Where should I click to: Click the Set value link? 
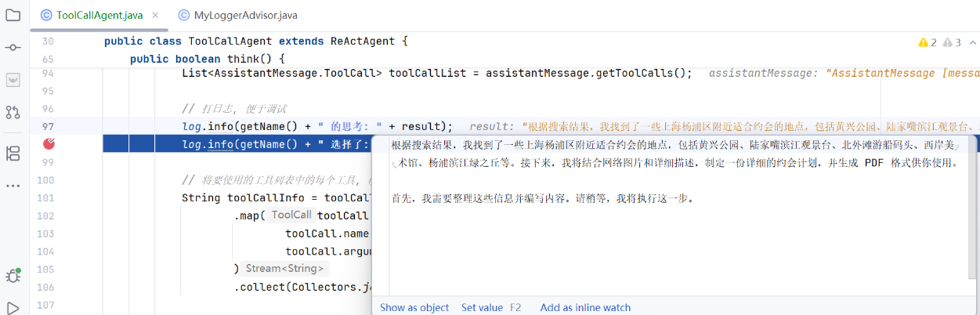[x=482, y=307]
